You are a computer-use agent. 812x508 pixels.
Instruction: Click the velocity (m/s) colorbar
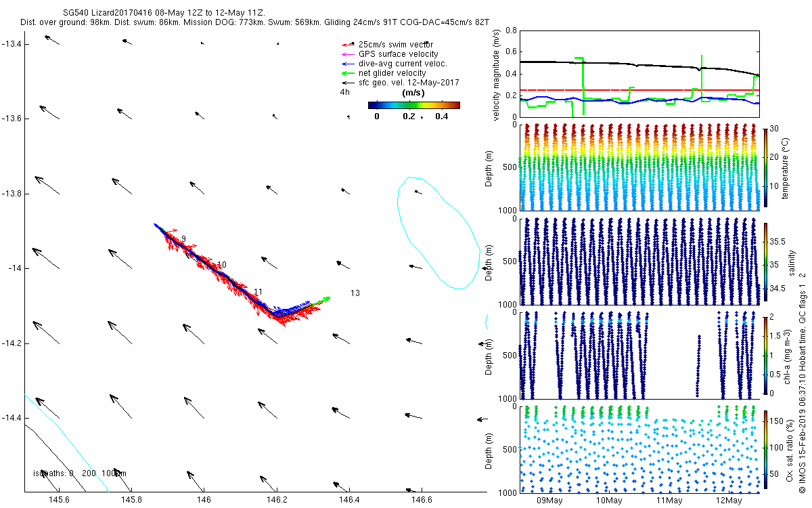pos(413,105)
